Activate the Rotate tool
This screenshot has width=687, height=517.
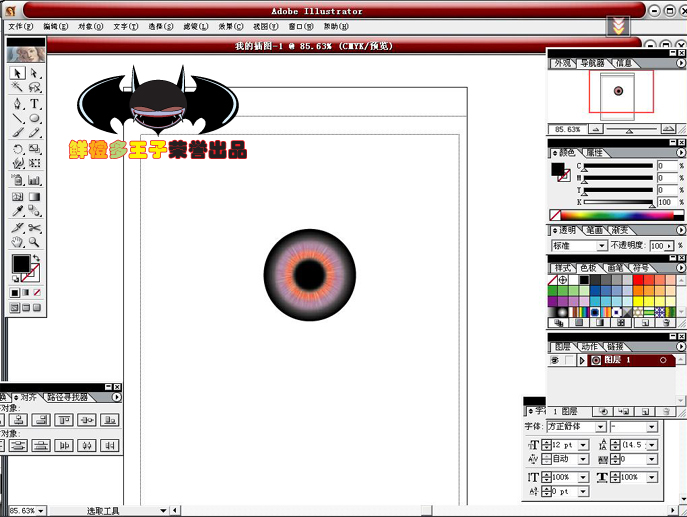pyautogui.click(x=18, y=149)
